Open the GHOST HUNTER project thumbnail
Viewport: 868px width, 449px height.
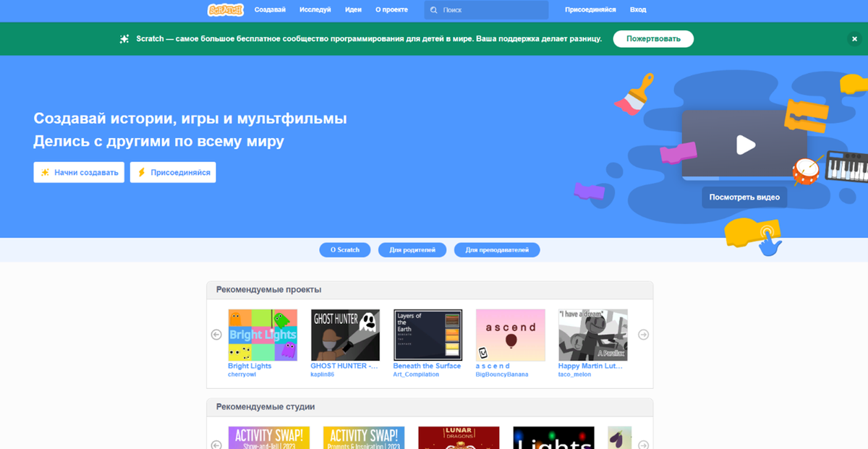[x=345, y=334]
